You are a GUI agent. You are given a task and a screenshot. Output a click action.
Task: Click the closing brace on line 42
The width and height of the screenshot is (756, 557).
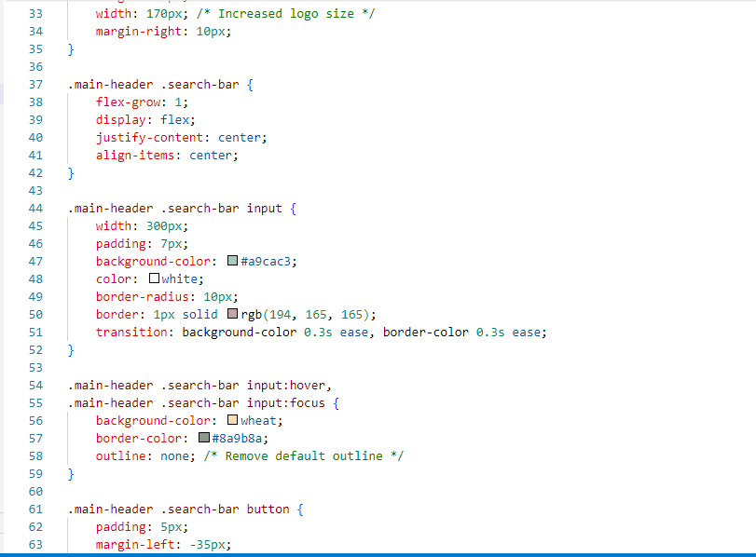[71, 173]
